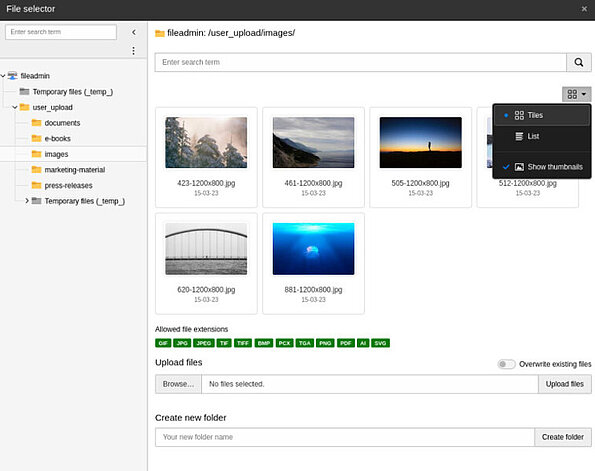595x471 pixels.
Task: Expand the nested Temporary files (_temp_) node
Action: tap(27, 201)
